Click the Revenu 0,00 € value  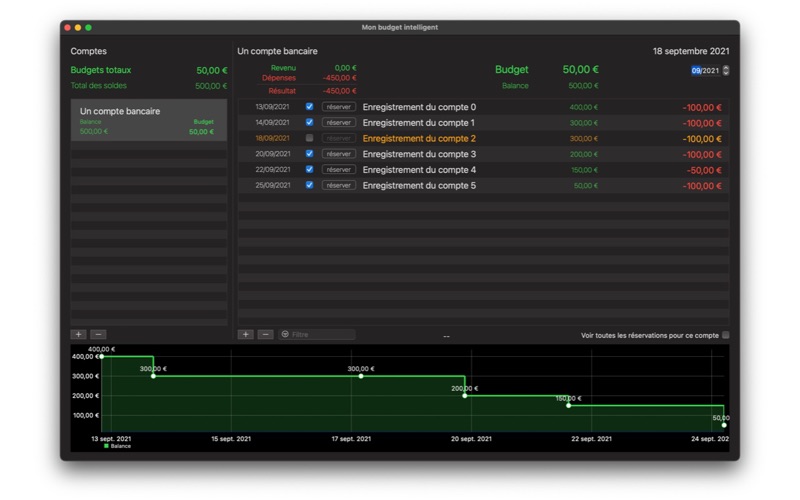345,68
